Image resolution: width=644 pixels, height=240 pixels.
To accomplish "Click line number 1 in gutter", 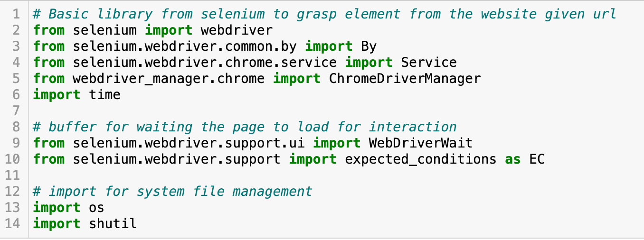I will coord(16,14).
